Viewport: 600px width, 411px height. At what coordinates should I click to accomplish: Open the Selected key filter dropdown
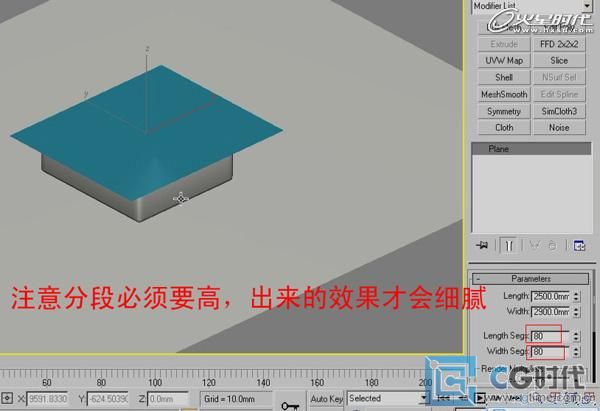point(387,398)
